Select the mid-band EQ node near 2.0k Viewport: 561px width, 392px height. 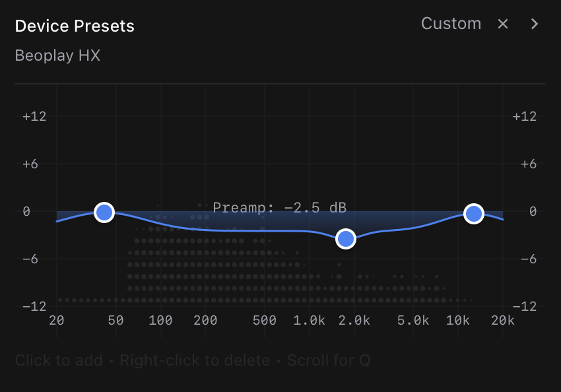346,239
